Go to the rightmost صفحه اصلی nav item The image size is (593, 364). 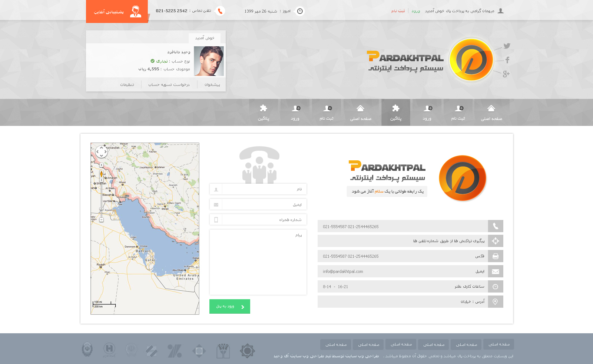click(491, 113)
